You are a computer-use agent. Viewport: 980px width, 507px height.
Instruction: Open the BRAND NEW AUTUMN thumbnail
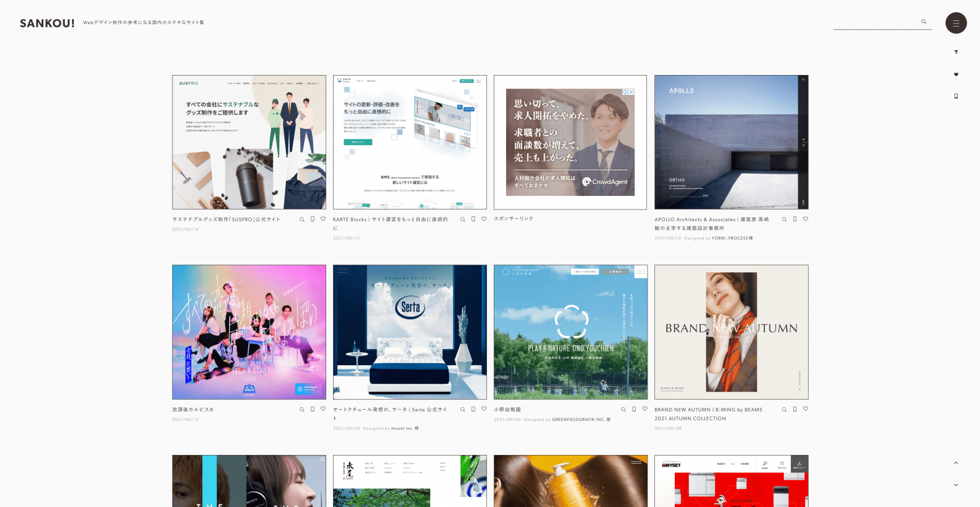[731, 332]
